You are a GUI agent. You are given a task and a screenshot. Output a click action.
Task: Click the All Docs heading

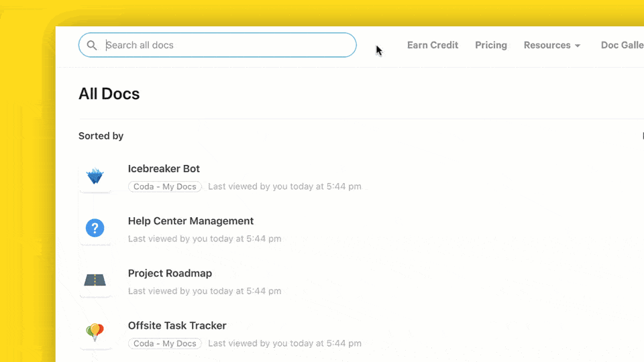(x=109, y=94)
